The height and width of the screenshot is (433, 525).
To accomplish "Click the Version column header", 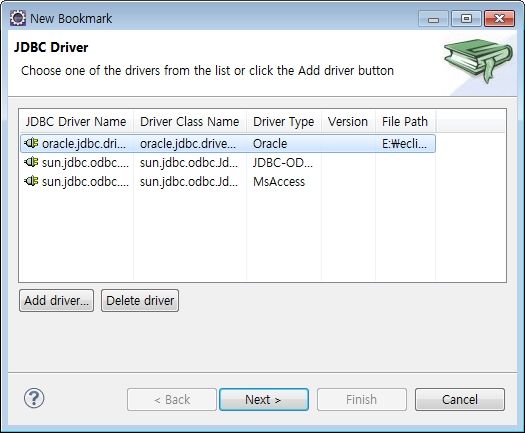I will [348, 122].
